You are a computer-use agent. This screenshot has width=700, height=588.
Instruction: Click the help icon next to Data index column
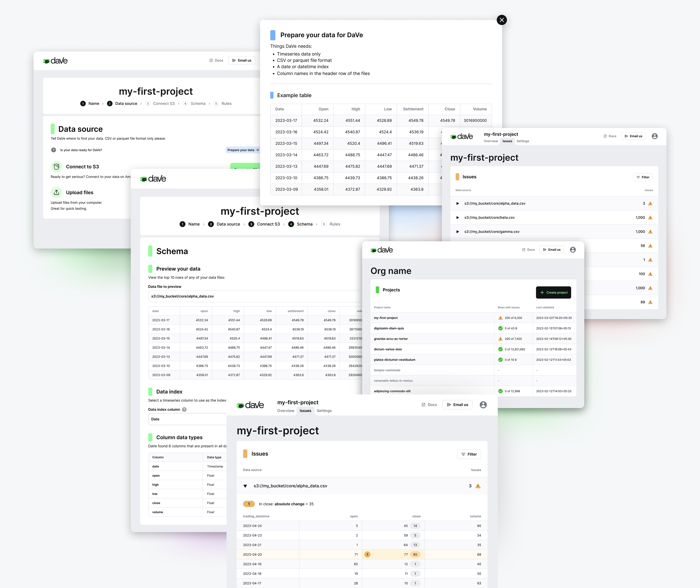pos(184,410)
